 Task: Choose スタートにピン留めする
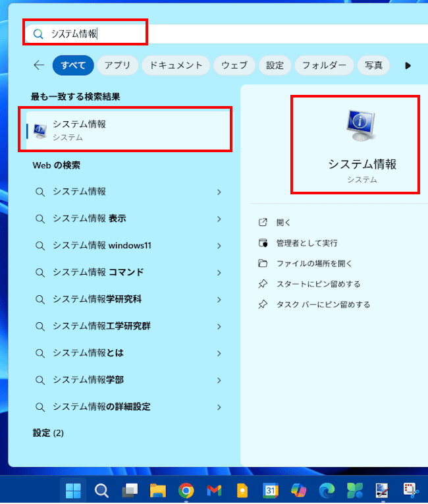(318, 284)
